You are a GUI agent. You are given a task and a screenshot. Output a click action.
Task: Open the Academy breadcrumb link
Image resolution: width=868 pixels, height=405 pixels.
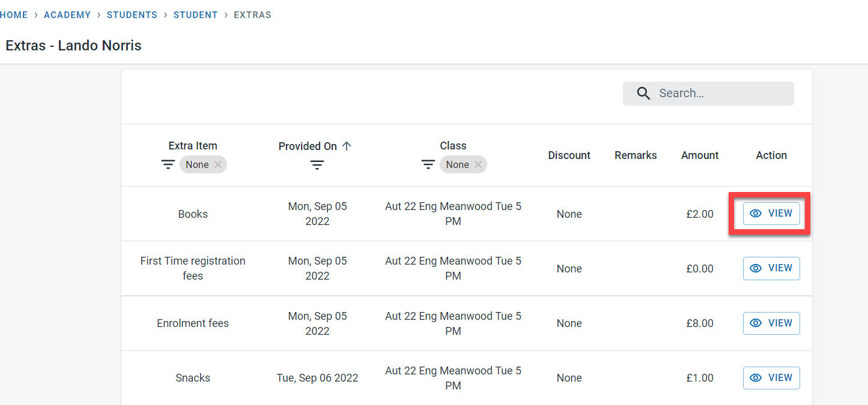67,15
